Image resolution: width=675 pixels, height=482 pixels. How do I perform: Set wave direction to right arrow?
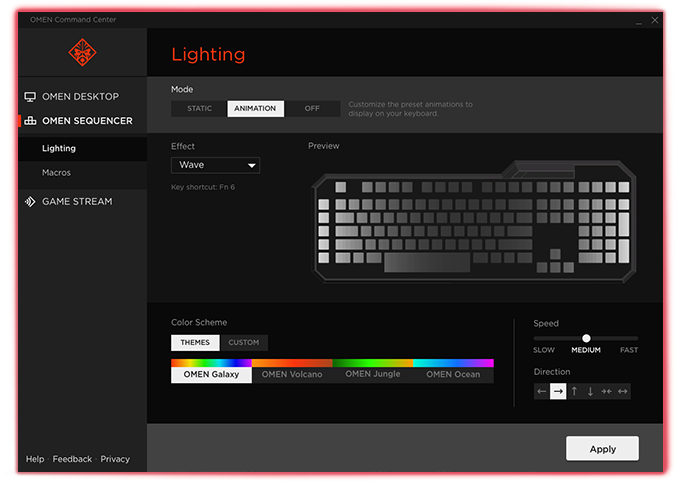click(558, 391)
